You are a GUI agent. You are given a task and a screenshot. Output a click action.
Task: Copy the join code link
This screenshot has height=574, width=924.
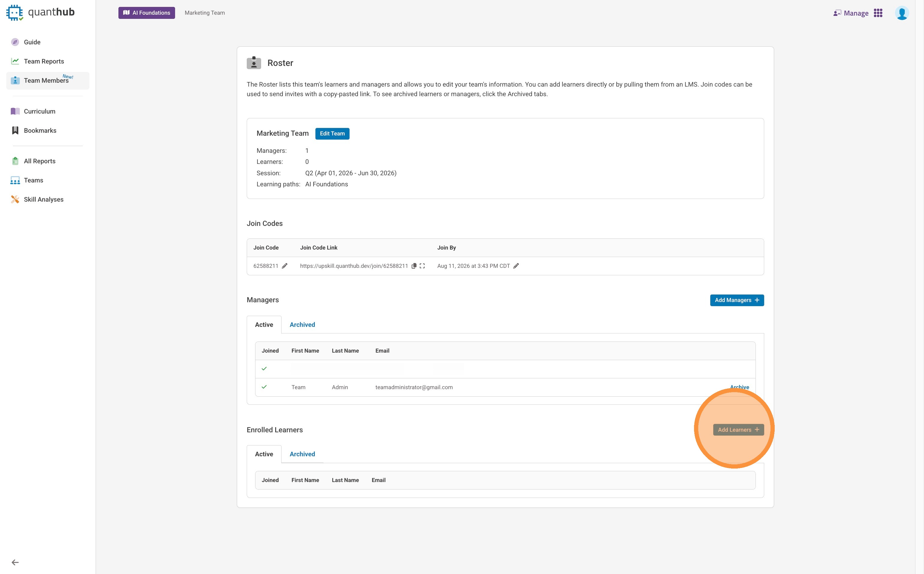click(x=414, y=266)
